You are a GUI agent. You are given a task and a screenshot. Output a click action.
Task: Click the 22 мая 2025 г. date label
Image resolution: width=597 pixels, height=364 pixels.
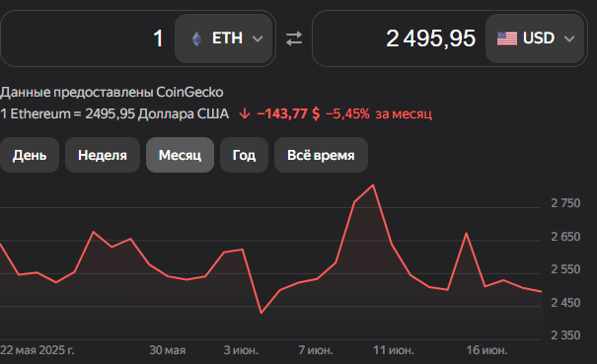pyautogui.click(x=37, y=350)
